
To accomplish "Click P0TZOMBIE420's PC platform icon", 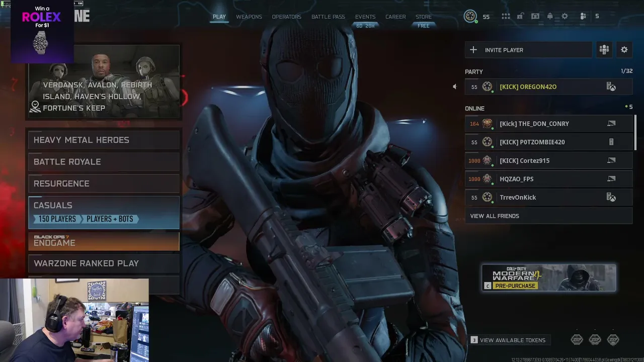I will click(x=611, y=142).
